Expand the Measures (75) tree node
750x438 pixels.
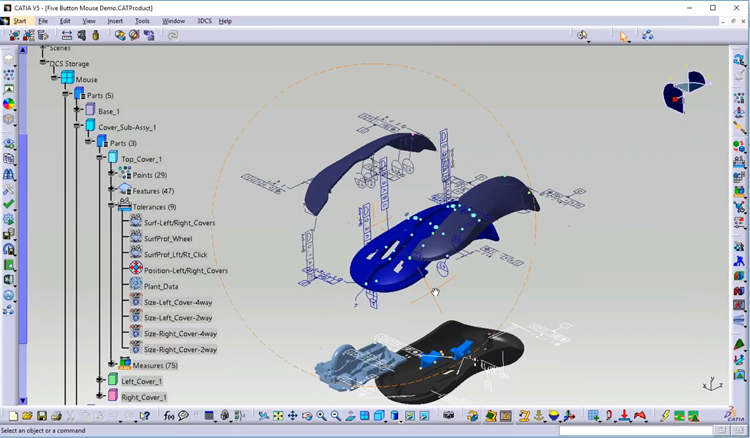point(112,364)
